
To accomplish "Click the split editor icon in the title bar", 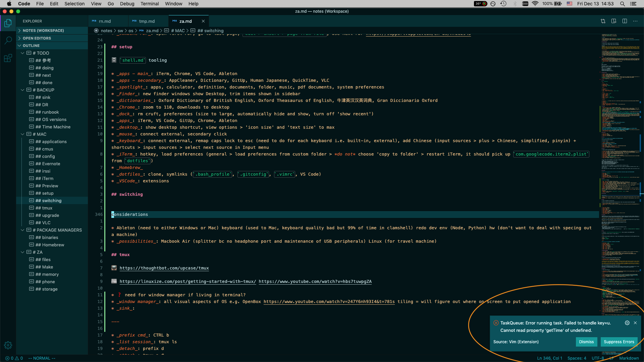I will pyautogui.click(x=625, y=21).
